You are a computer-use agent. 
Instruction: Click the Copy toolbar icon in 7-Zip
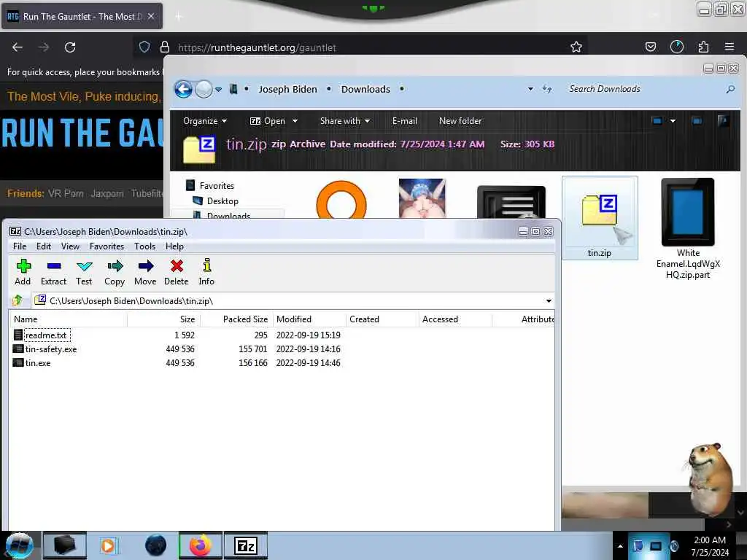tap(115, 272)
